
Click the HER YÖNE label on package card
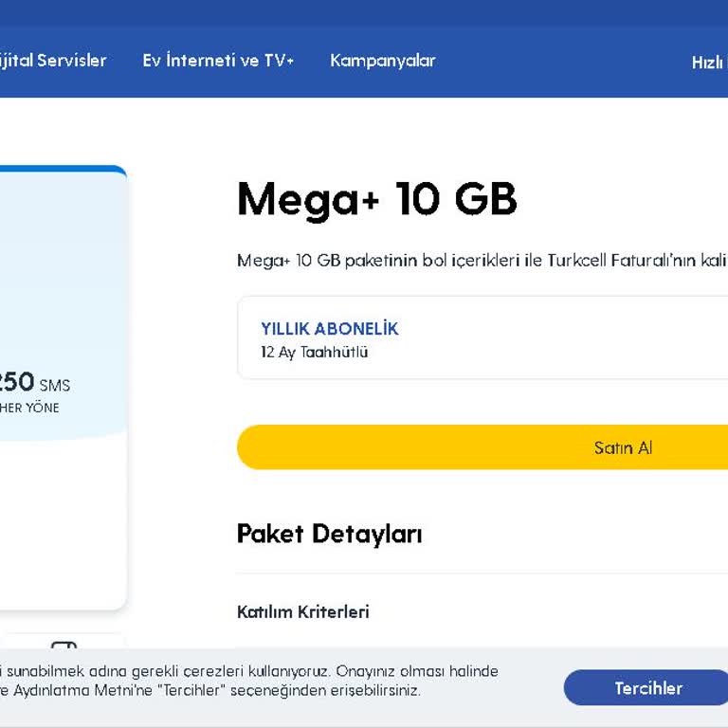(x=29, y=408)
